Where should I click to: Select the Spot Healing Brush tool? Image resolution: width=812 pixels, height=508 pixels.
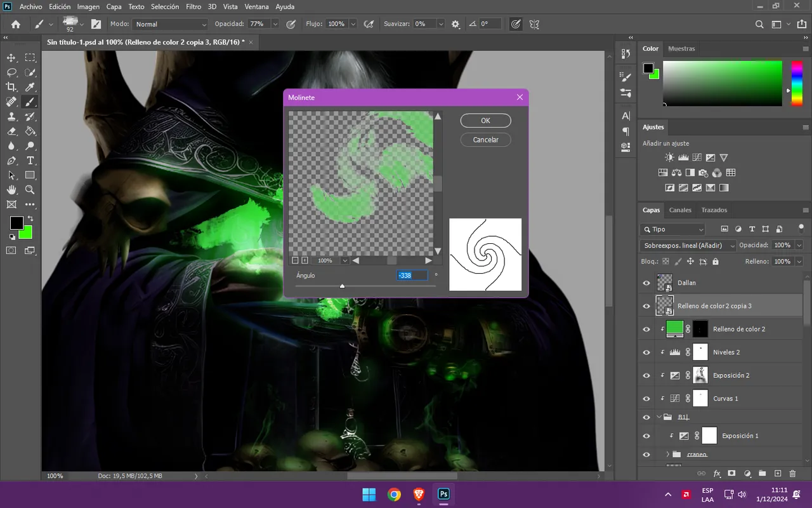(x=11, y=102)
